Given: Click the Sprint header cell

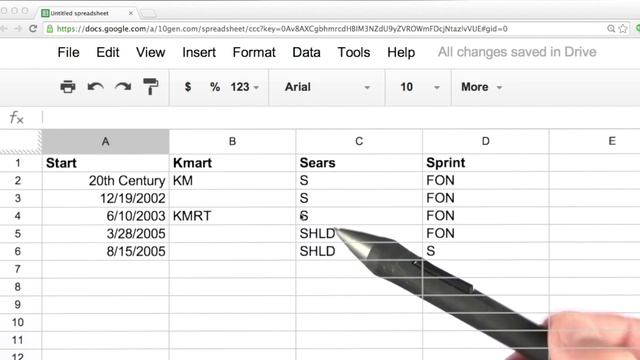Looking at the screenshot, I should coord(486,163).
